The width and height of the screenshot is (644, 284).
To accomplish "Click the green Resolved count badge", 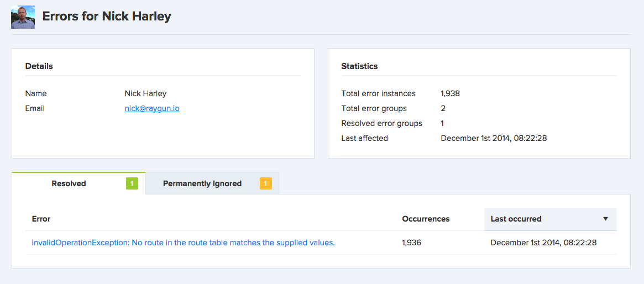I will 132,183.
